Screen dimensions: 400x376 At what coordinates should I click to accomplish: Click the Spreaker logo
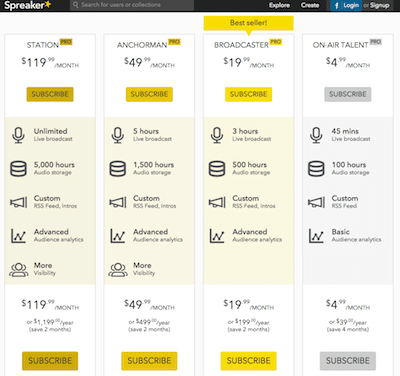point(27,5)
